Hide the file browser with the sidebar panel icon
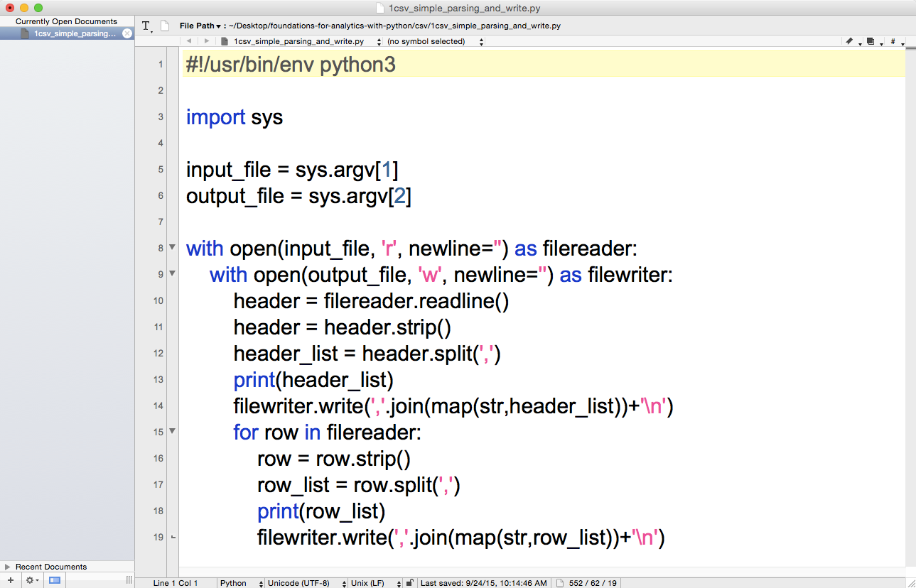Image resolution: width=916 pixels, height=588 pixels. [54, 580]
